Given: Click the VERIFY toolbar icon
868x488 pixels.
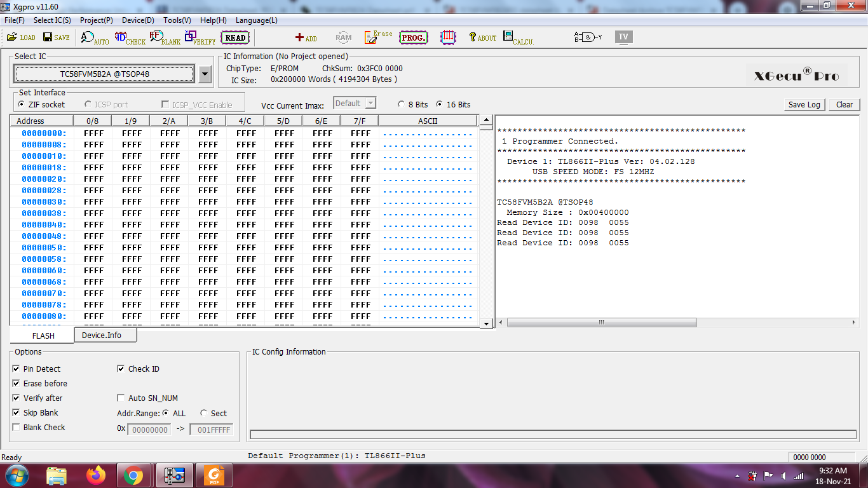Looking at the screenshot, I should [200, 38].
